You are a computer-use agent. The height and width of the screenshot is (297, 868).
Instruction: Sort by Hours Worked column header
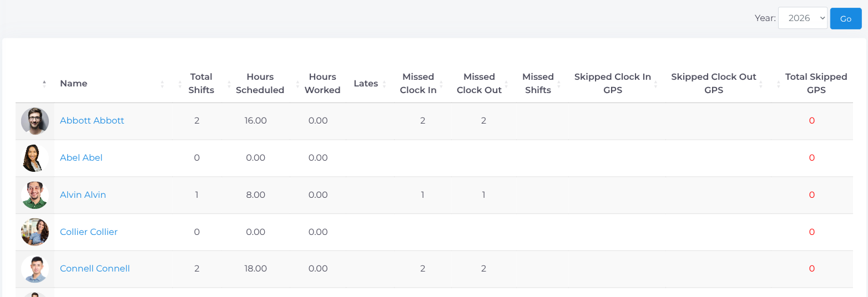point(322,83)
